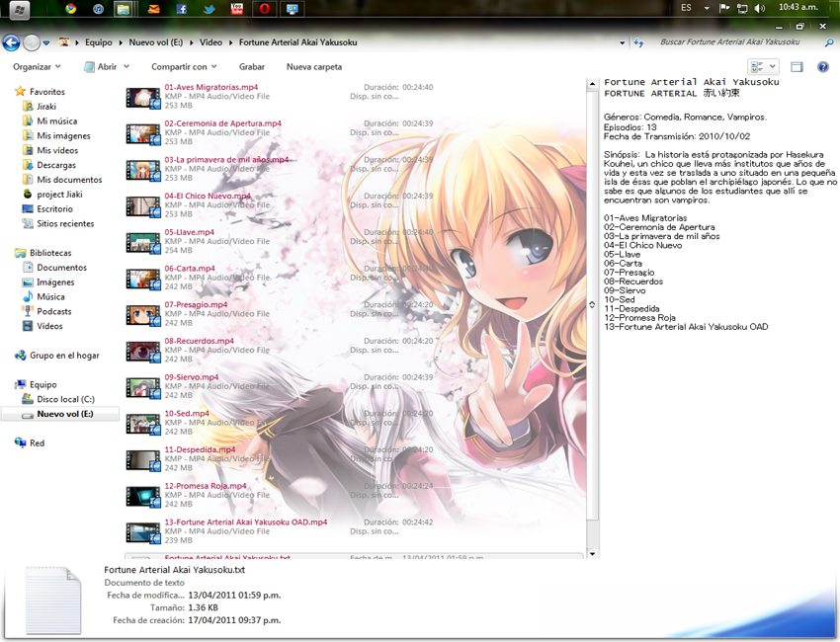Click the Abrir button
Image resolution: width=840 pixels, height=642 pixels.
101,67
